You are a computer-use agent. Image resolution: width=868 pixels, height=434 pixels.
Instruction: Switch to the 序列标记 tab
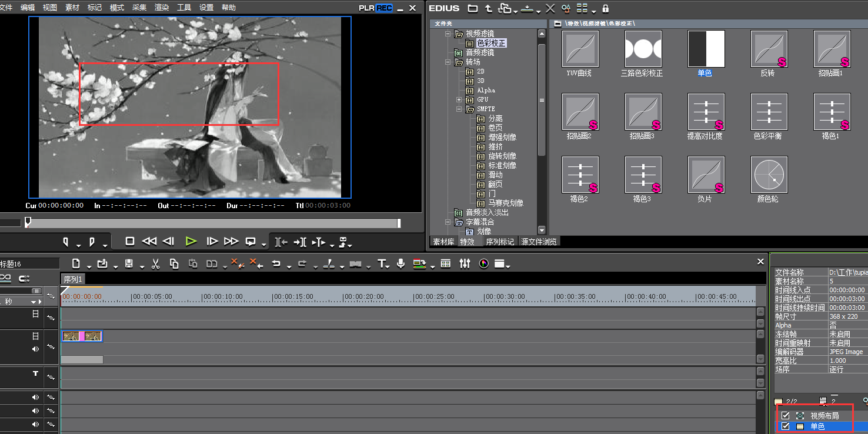pos(500,242)
